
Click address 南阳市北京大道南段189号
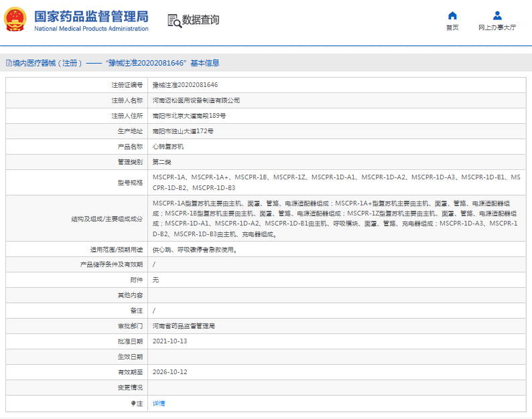[189, 116]
